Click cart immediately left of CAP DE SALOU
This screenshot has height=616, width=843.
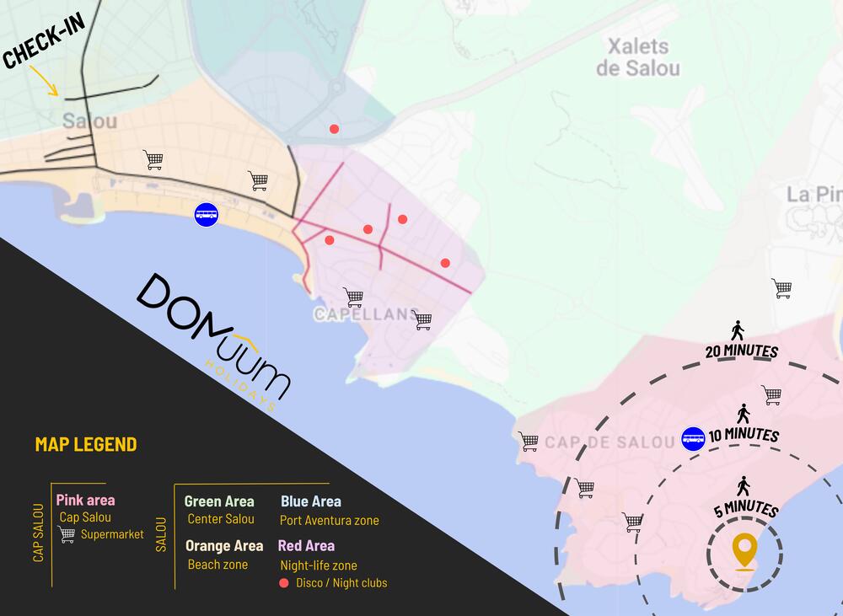(x=529, y=442)
